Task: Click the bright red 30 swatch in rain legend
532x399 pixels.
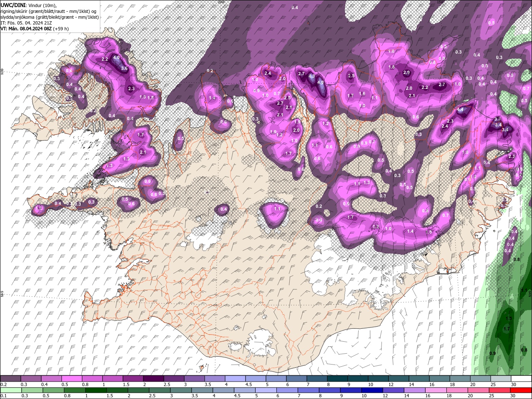Action: pos(521,390)
